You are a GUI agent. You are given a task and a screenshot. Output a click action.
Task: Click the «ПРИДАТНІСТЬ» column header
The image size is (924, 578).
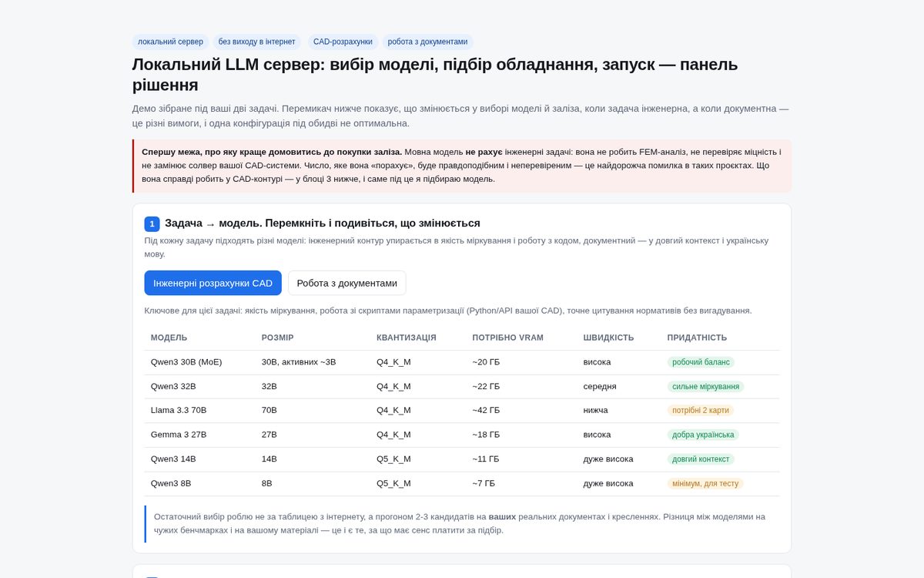tap(697, 338)
